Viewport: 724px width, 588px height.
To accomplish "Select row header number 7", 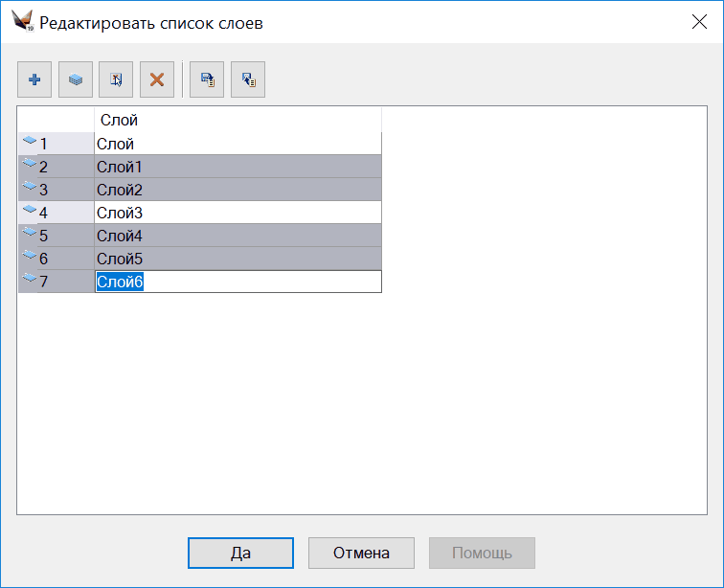I will point(56,282).
